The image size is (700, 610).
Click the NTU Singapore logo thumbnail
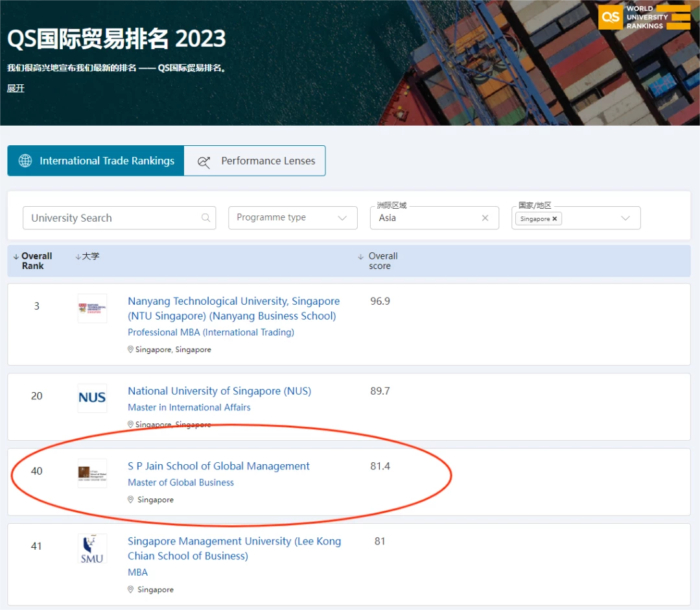coord(93,308)
